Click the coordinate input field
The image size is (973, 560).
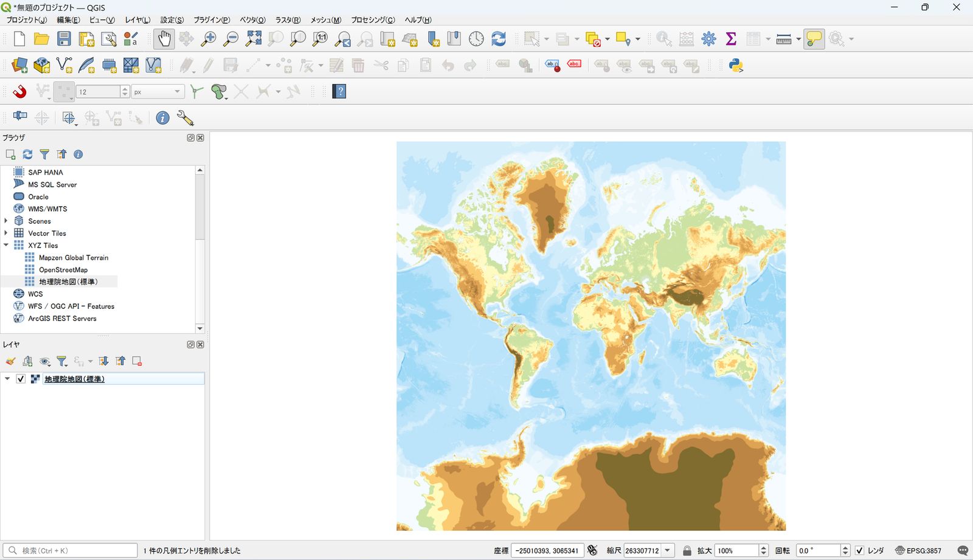click(548, 550)
